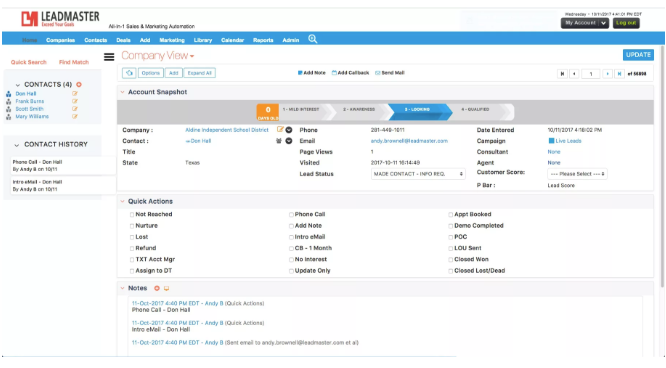Click the LeadMaster logo
This screenshot has height=368, width=666.
click(x=60, y=19)
